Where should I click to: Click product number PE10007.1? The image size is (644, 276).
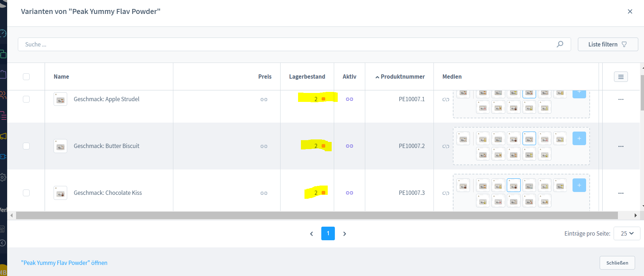click(412, 99)
